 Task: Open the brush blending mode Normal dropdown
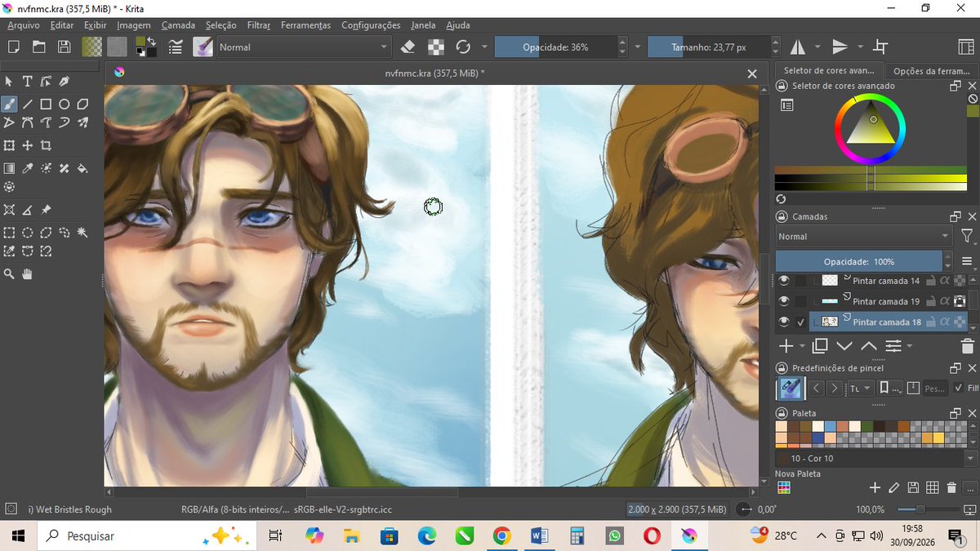pos(304,47)
